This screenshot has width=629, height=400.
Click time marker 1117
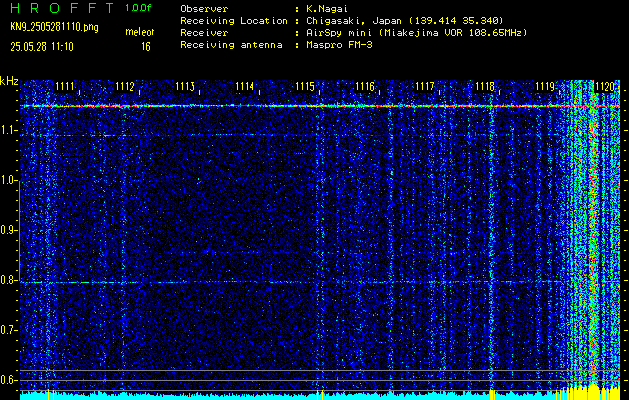425,86
